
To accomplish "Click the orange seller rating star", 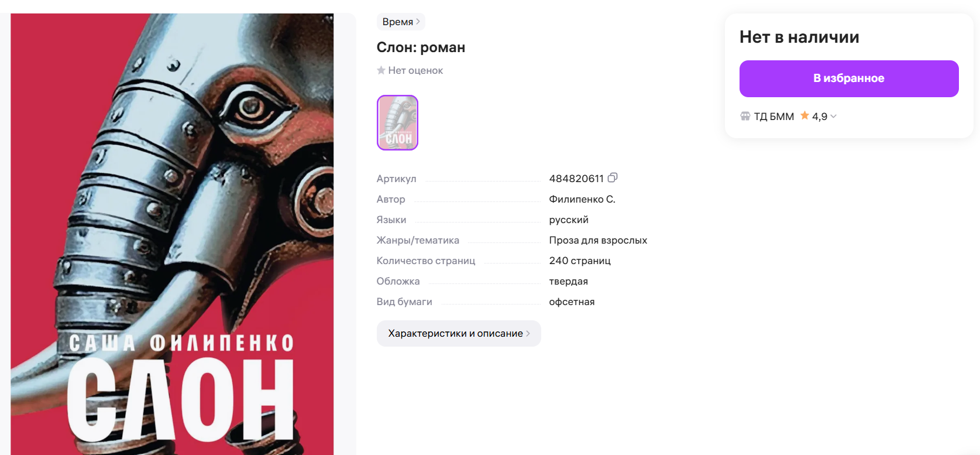I will (x=805, y=115).
